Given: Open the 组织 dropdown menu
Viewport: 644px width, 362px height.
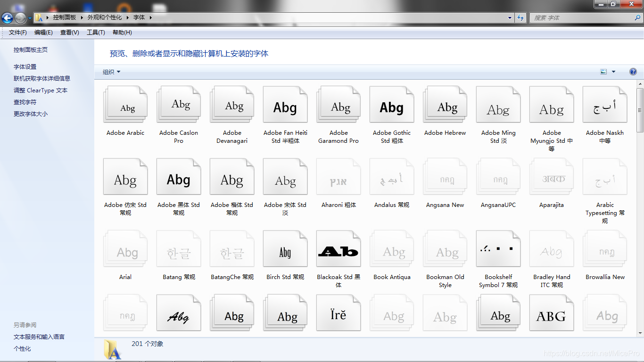Looking at the screenshot, I should coord(112,72).
